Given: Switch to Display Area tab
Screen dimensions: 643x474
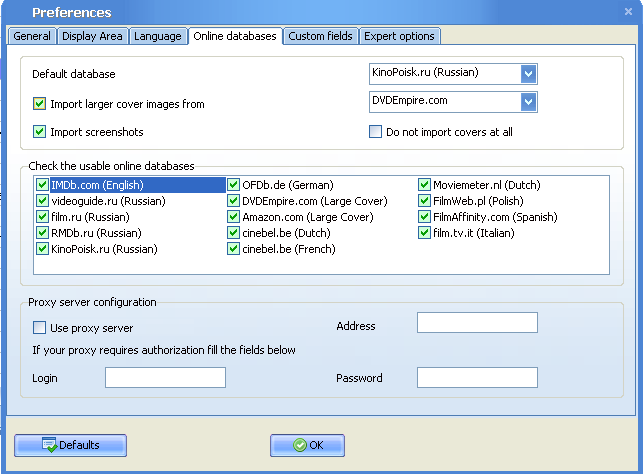Looking at the screenshot, I should (92, 36).
